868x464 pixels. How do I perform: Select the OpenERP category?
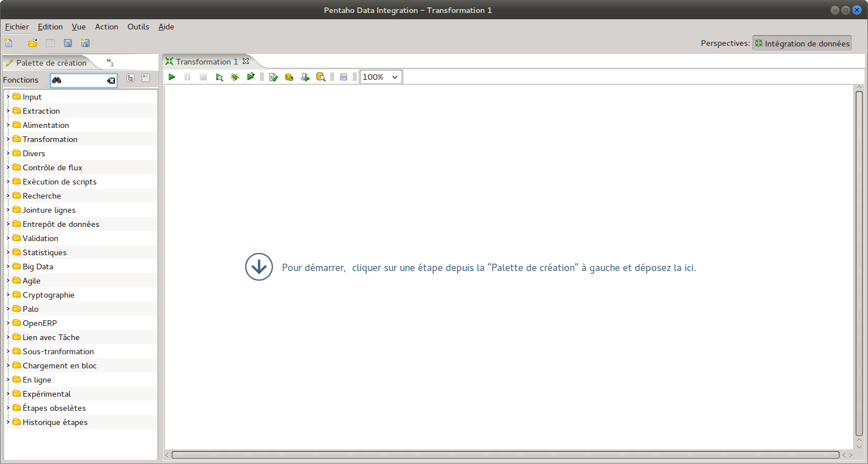point(40,323)
